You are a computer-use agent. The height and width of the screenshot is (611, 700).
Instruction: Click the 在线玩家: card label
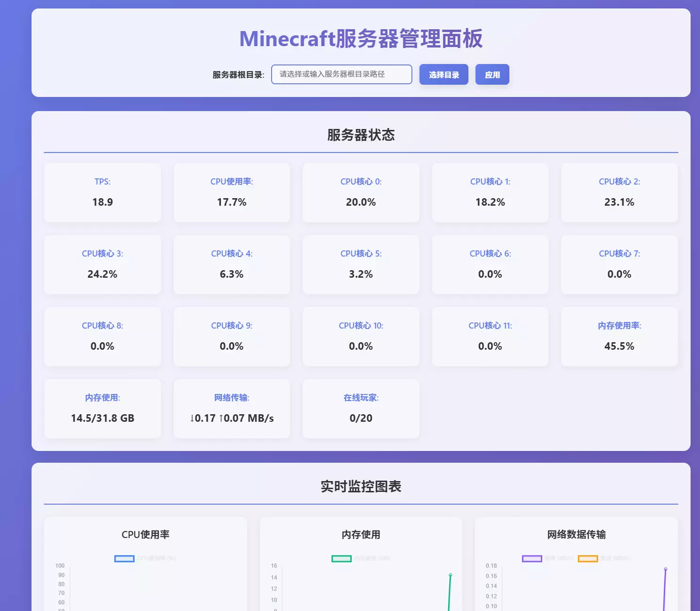point(361,398)
